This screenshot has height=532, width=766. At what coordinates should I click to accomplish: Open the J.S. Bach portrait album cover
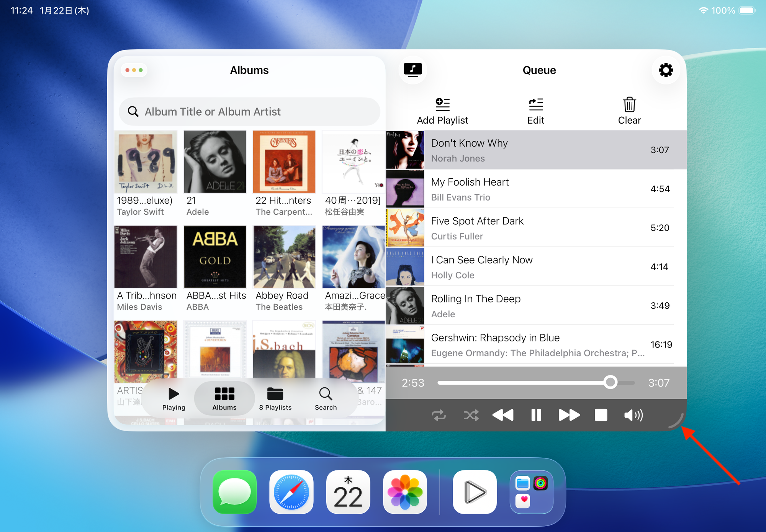(284, 350)
